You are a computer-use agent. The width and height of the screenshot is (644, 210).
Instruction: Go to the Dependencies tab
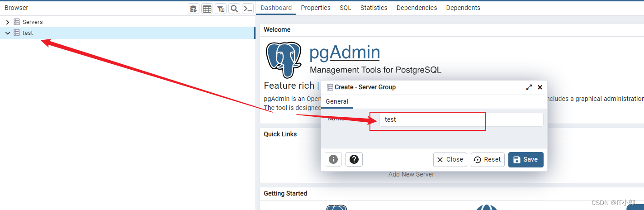[x=417, y=8]
